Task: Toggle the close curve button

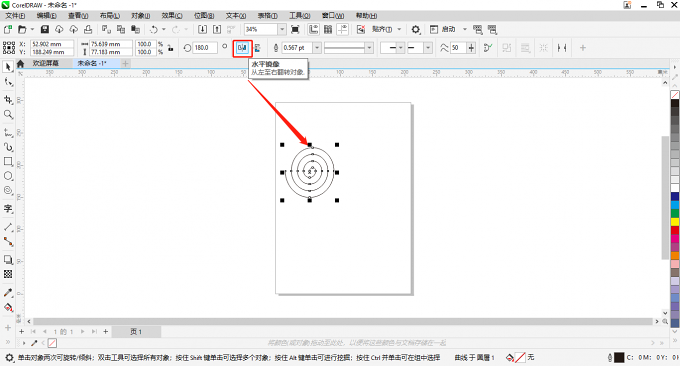Action: tap(488, 48)
